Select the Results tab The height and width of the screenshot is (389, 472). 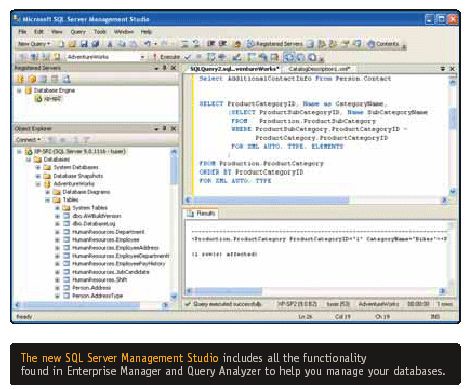[x=201, y=213]
